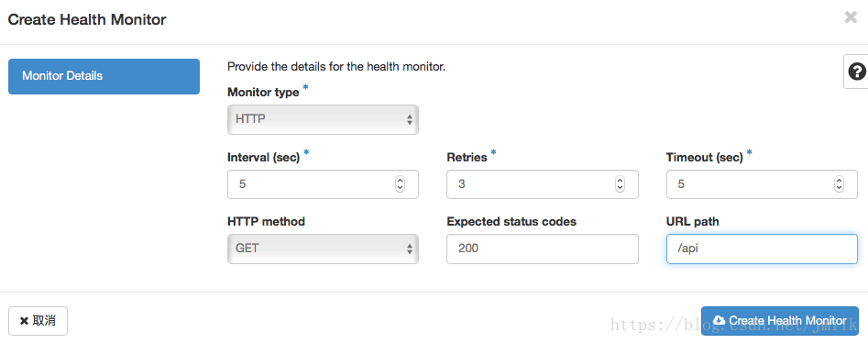
Task: Open the help question mark icon
Action: (x=857, y=72)
